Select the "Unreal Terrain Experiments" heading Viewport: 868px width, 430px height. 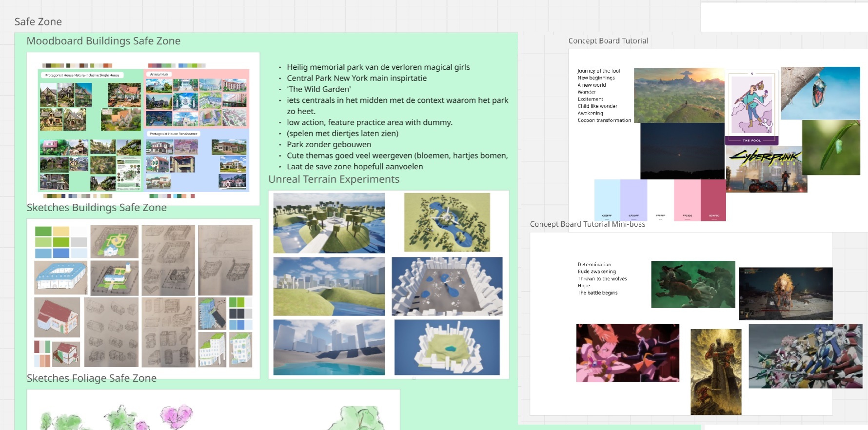pyautogui.click(x=334, y=179)
